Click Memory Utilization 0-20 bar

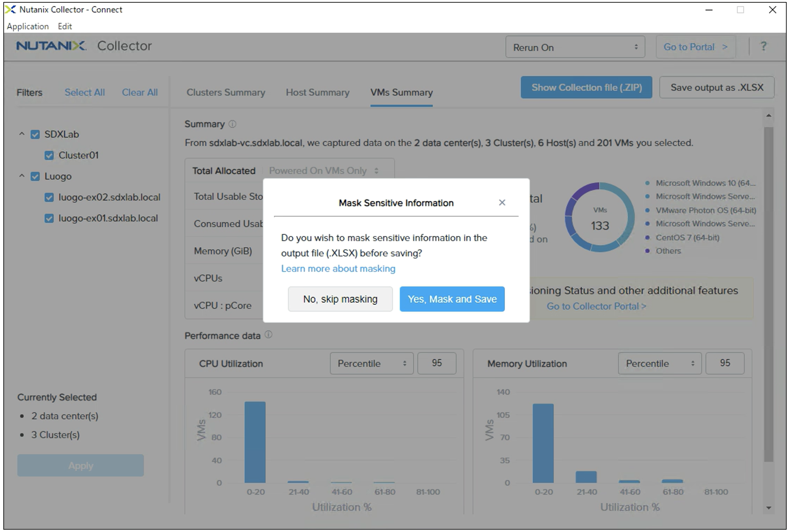[543, 443]
